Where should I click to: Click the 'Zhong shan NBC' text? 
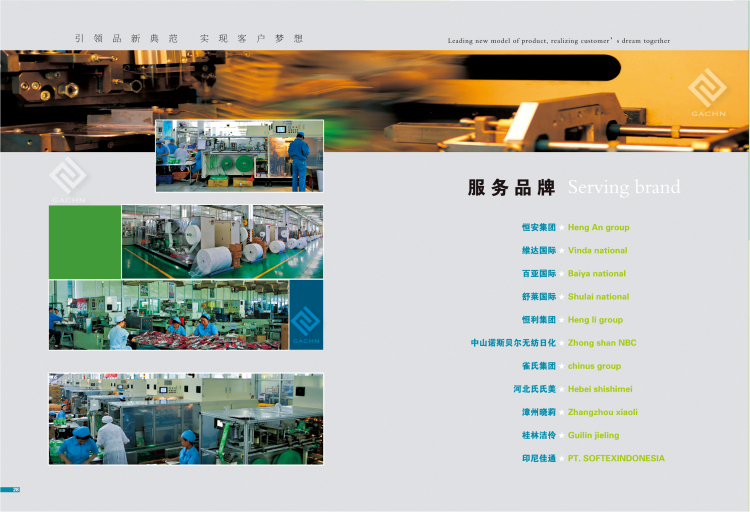[x=602, y=343]
